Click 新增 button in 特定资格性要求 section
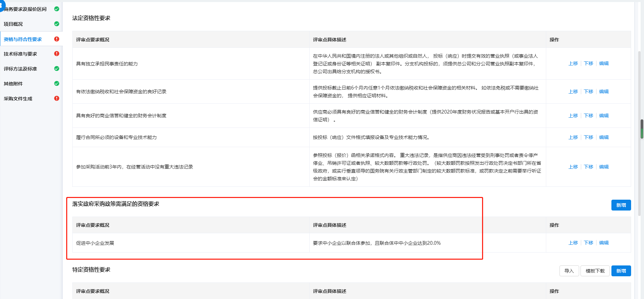The height and width of the screenshot is (299, 644). [621, 271]
